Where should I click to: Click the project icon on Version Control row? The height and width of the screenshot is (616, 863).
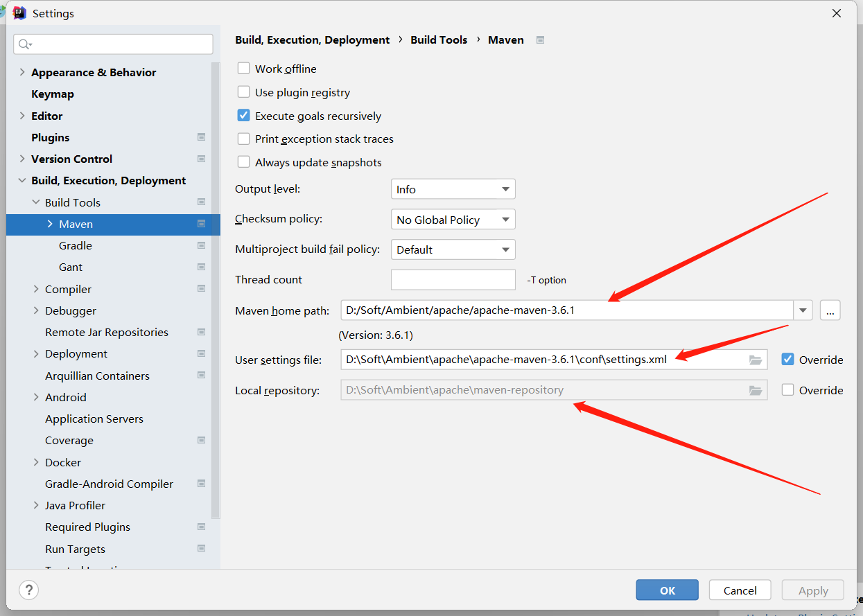pos(201,159)
